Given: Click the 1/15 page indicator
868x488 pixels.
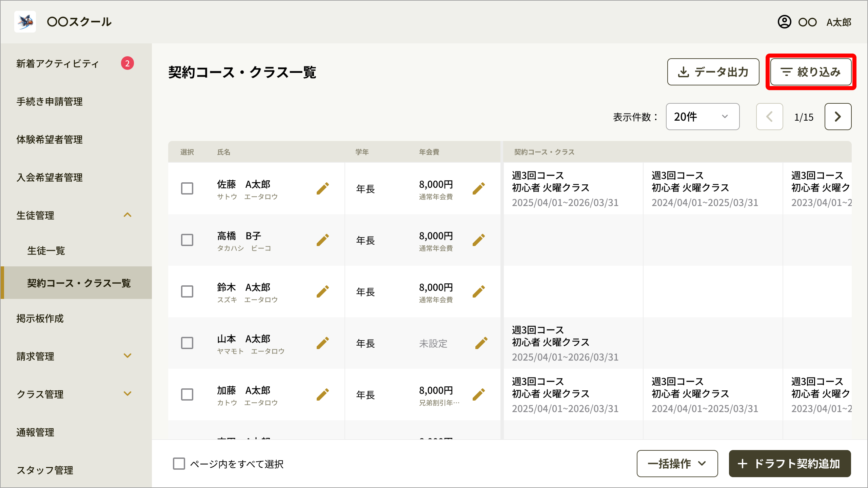Looking at the screenshot, I should tap(804, 117).
